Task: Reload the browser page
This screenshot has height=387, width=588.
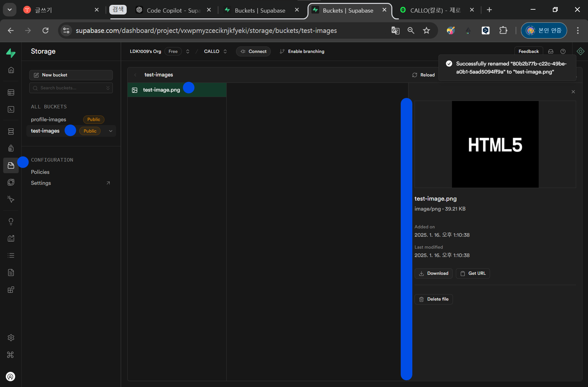Action: coord(45,31)
